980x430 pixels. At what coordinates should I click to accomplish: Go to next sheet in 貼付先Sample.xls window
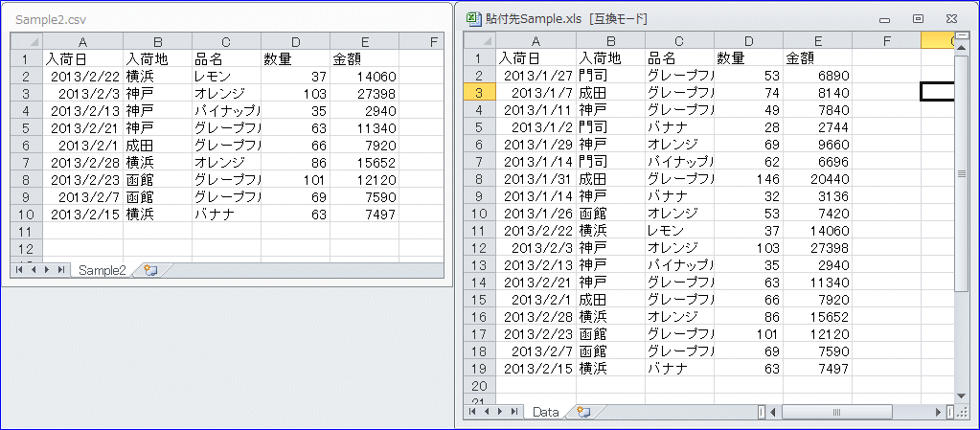pos(500,411)
